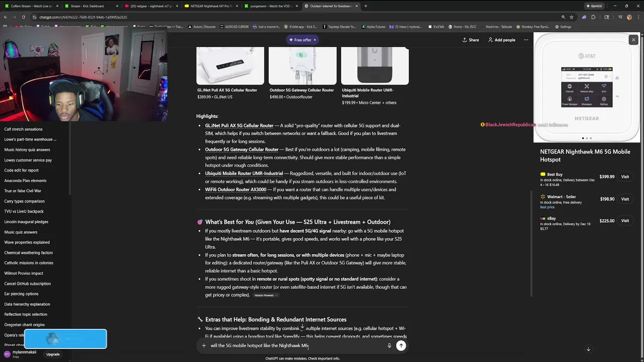
Task: Click the send message arrow button
Action: click(x=401, y=345)
